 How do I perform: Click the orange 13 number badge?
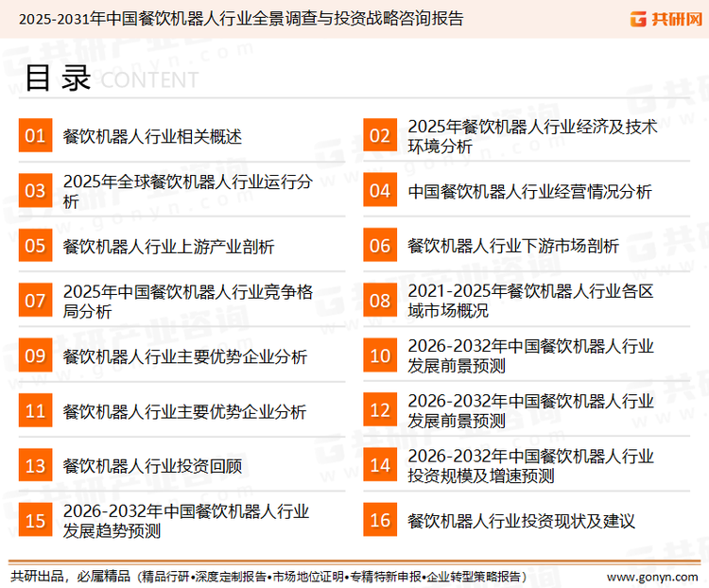click(35, 466)
